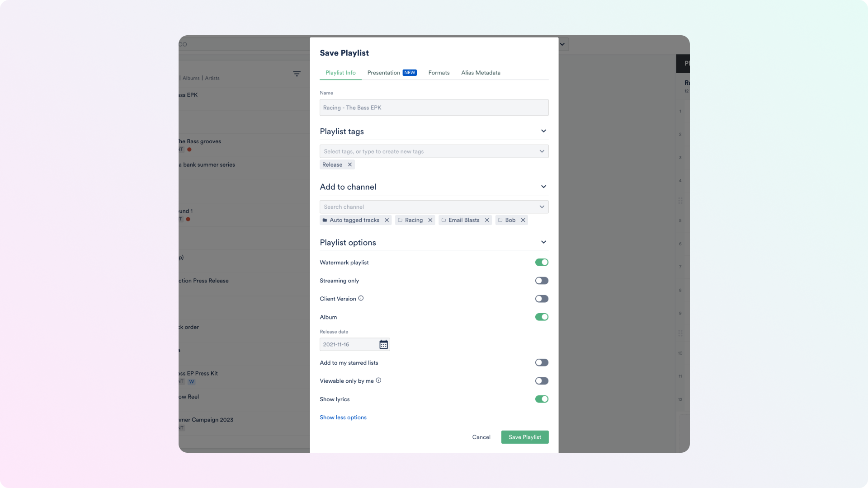The image size is (868, 488).
Task: Remove Auto tagged tracks channel chip
Action: tap(387, 221)
